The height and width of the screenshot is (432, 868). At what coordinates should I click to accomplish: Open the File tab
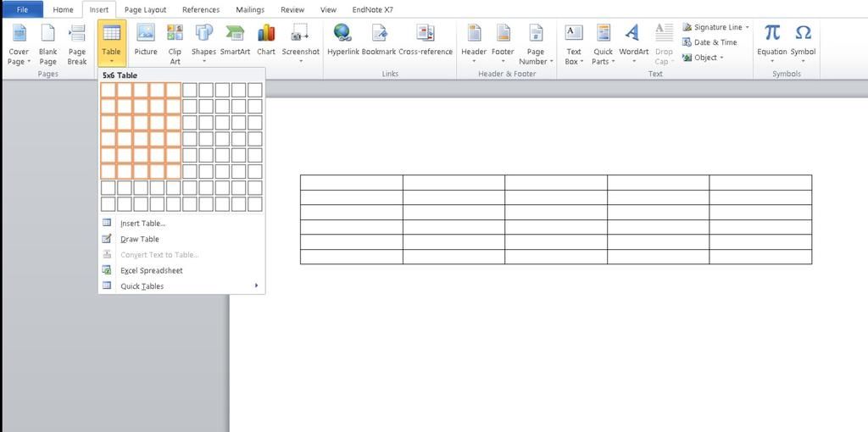(x=22, y=9)
